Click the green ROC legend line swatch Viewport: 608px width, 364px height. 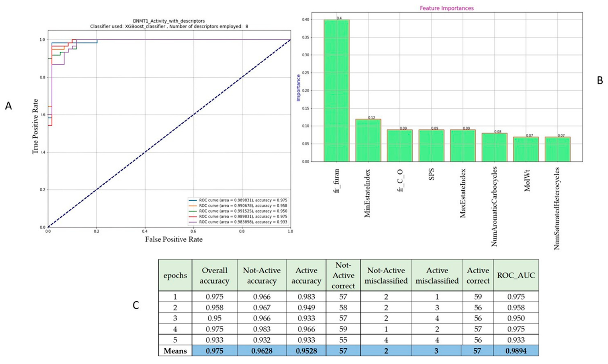(x=193, y=211)
